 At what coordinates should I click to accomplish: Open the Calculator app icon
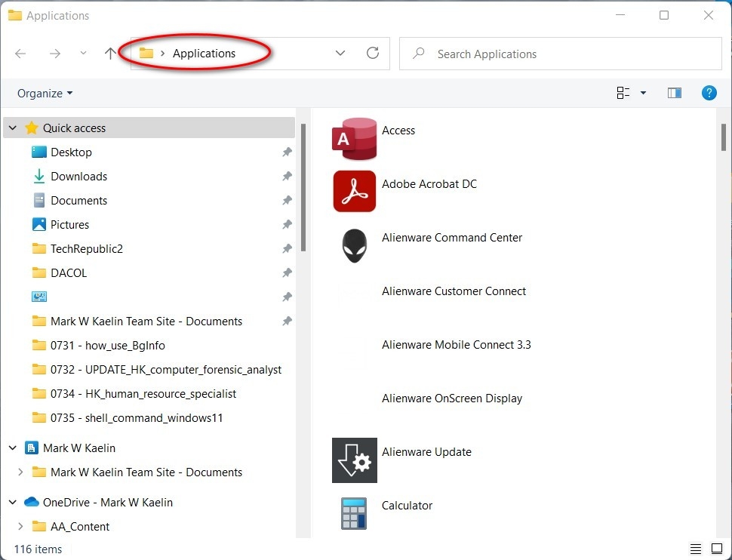(354, 513)
